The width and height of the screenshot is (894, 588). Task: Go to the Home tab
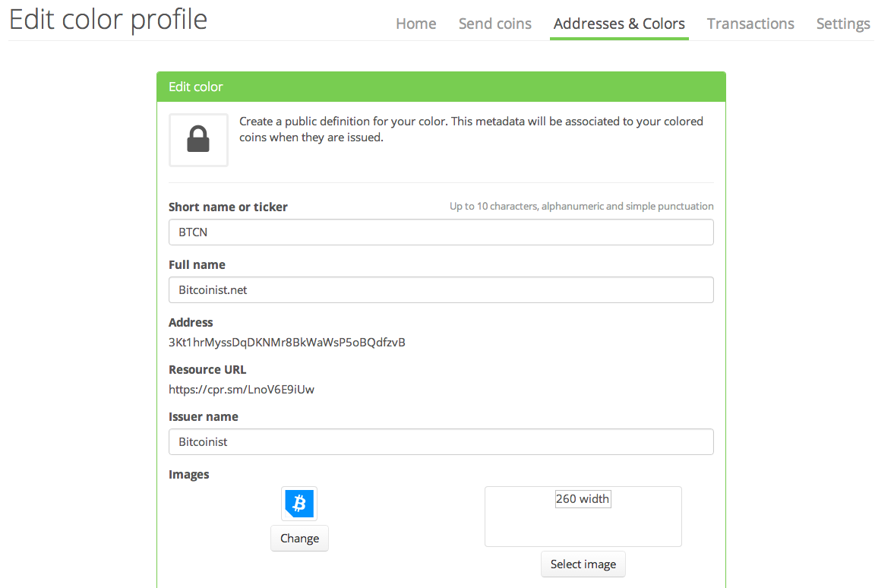point(415,24)
